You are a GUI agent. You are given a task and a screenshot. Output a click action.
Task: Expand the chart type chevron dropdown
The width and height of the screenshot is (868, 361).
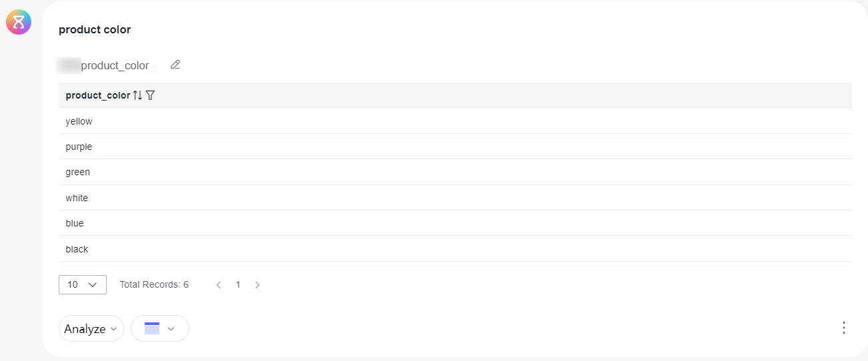pos(171,328)
